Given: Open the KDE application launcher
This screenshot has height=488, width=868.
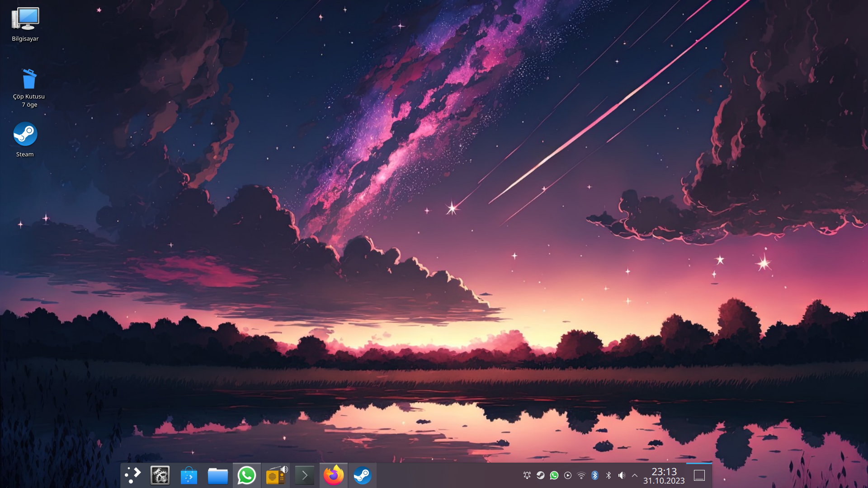Looking at the screenshot, I should [x=133, y=475].
